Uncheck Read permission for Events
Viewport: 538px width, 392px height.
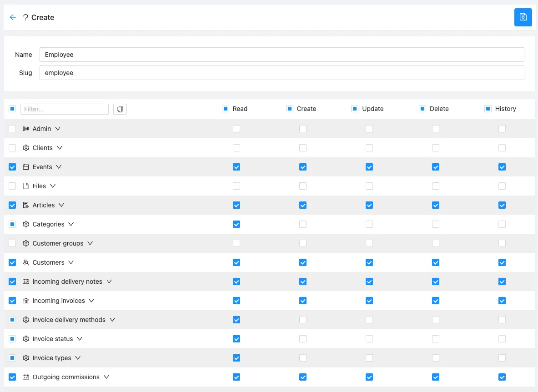pyautogui.click(x=236, y=167)
